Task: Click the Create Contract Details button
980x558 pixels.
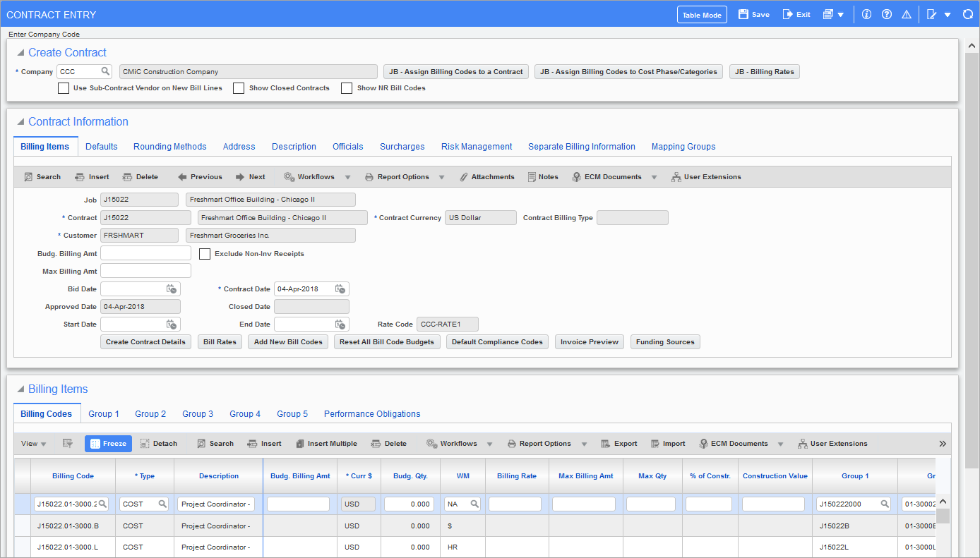Action: click(146, 342)
